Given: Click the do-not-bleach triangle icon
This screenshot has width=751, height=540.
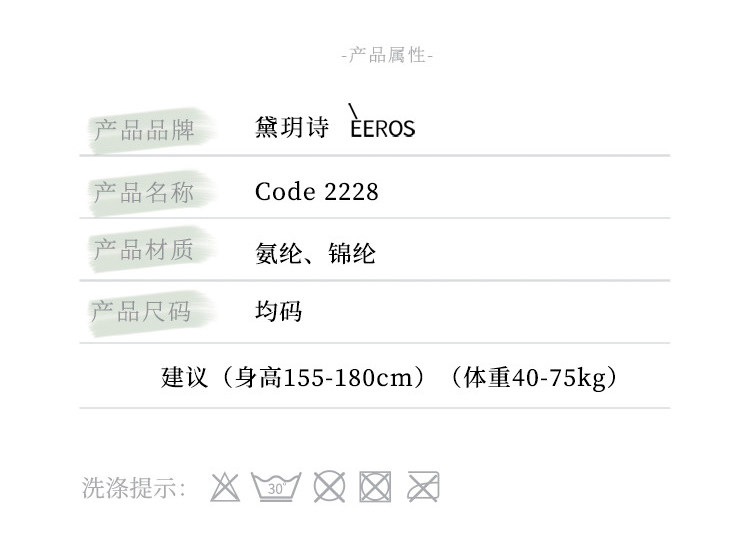Looking at the screenshot, I should pos(226,488).
